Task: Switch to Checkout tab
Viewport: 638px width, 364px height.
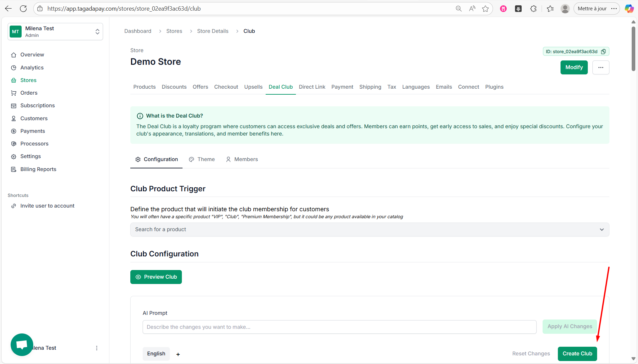Action: click(226, 87)
